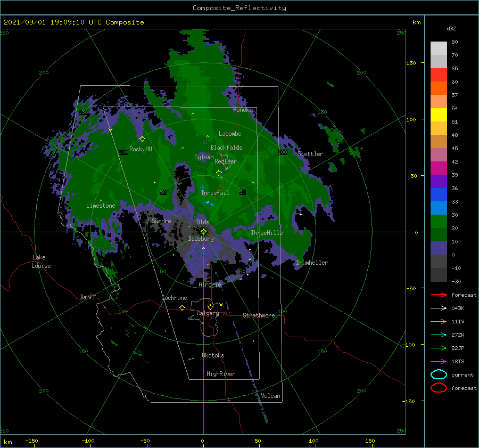The height and width of the screenshot is (448, 479).
Task: Click the Innisfail city label
Action: pyautogui.click(x=215, y=193)
